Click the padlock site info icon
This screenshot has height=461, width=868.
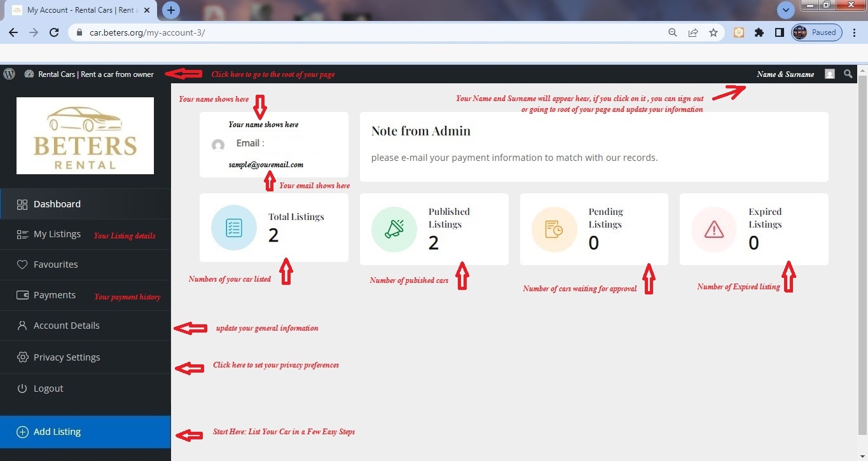pos(79,32)
